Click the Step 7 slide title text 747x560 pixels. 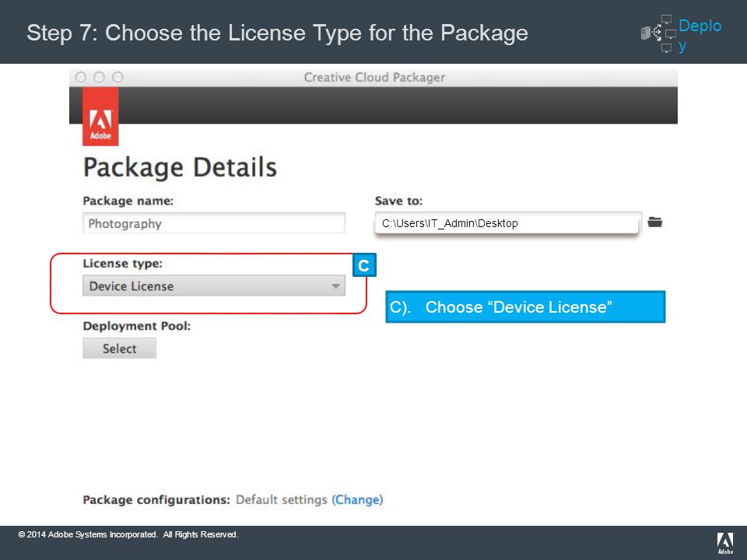pyautogui.click(x=277, y=33)
